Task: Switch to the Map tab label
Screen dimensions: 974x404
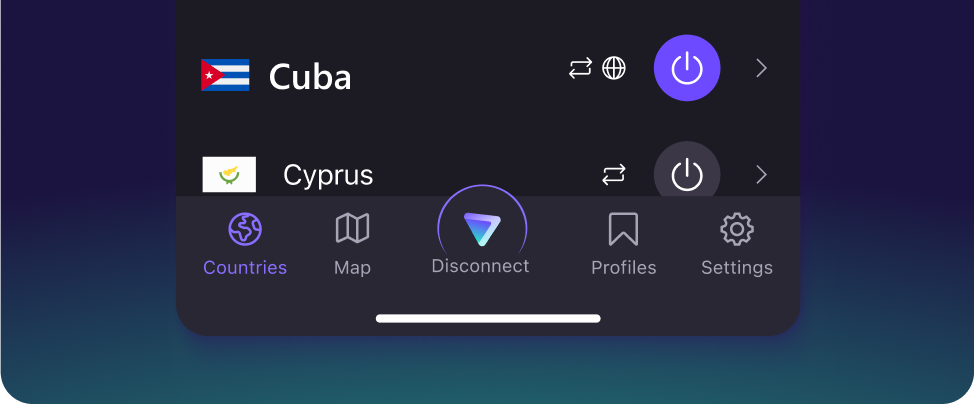Action: pyautogui.click(x=352, y=268)
